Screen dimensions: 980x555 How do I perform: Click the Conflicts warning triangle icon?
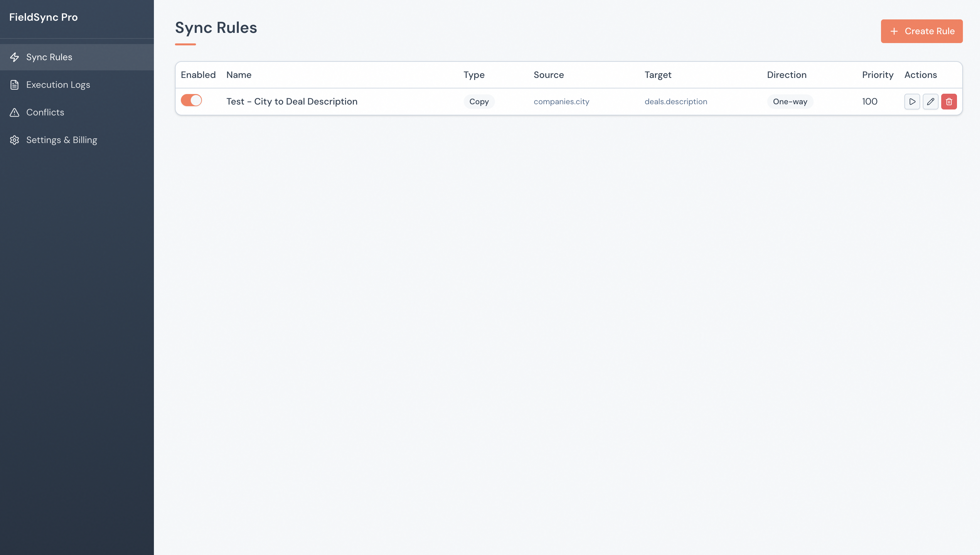[x=14, y=112]
